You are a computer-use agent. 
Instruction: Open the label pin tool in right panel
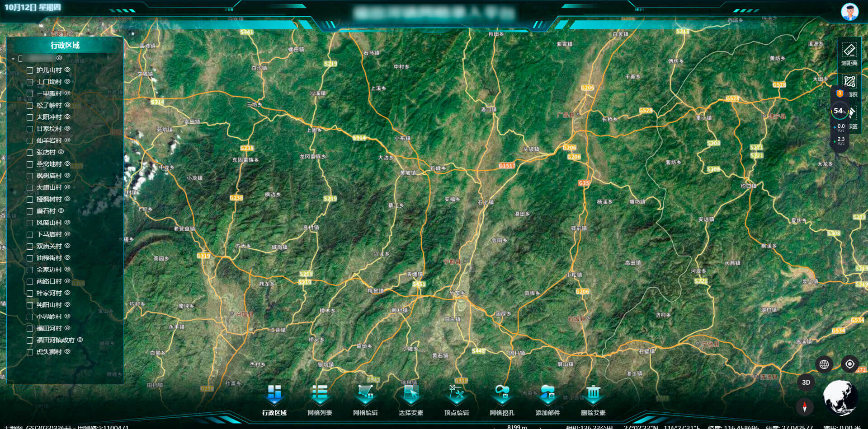[x=852, y=112]
